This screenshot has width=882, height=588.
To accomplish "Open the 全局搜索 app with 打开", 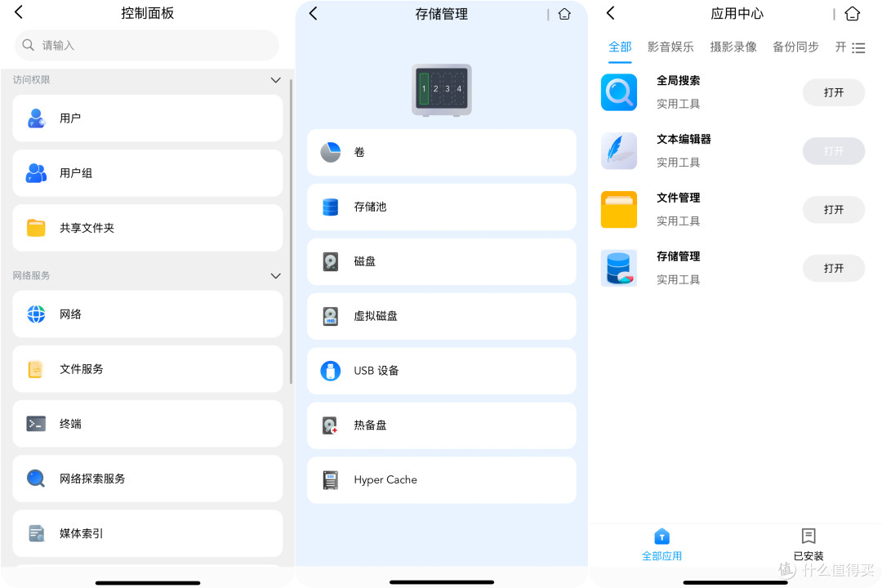I will [x=834, y=92].
